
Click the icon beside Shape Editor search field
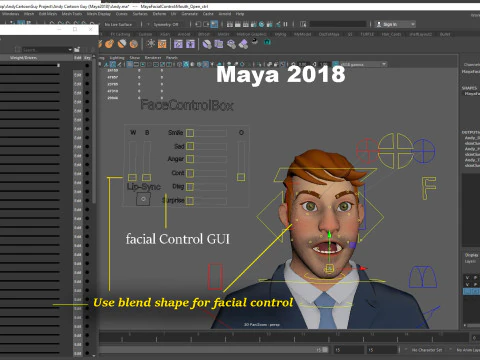(77, 50)
